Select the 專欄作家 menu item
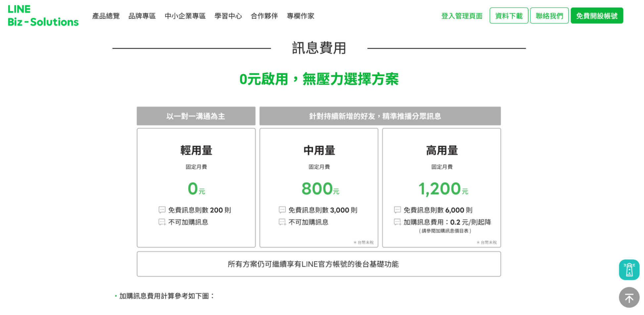The image size is (644, 315). pos(300,16)
